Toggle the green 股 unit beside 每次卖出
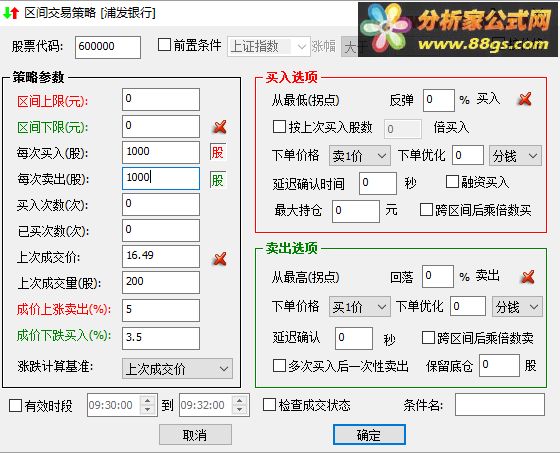 coord(218,180)
